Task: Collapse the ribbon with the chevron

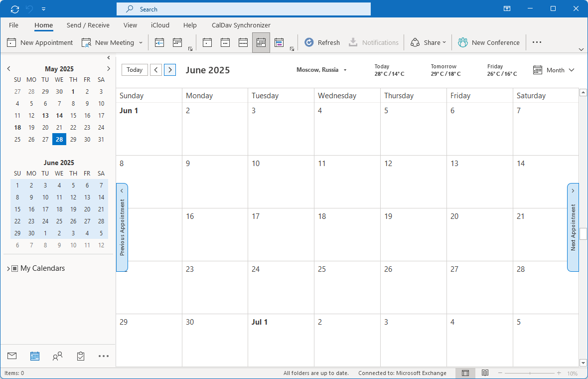Action: point(581,49)
